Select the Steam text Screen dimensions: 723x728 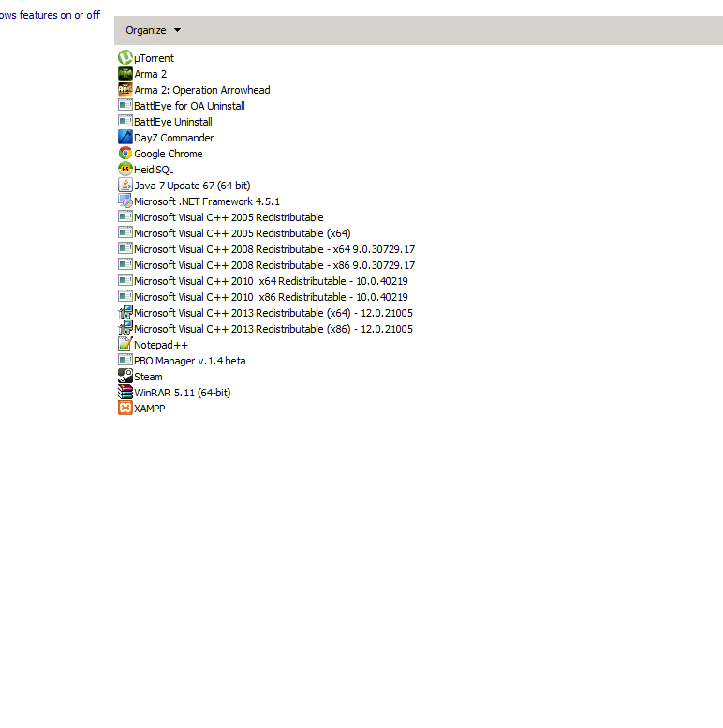(x=148, y=377)
